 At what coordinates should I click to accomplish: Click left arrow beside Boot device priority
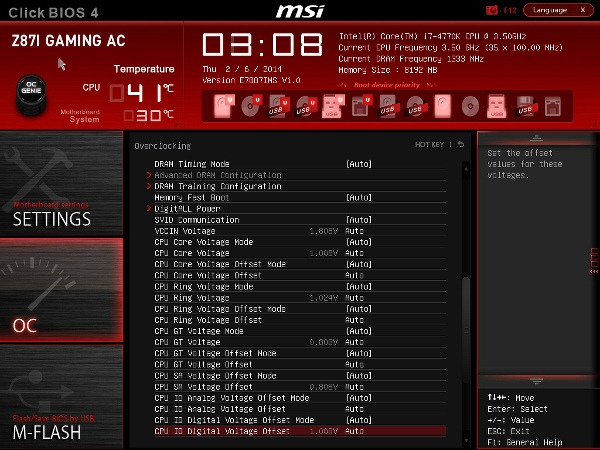click(342, 85)
